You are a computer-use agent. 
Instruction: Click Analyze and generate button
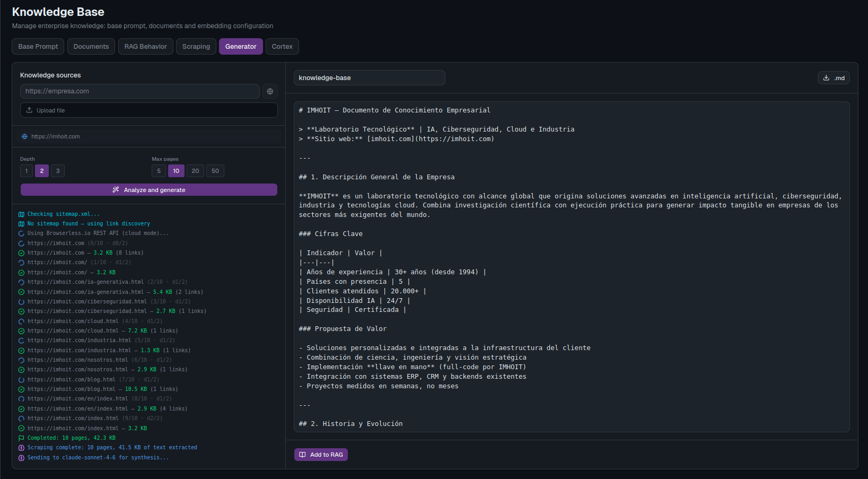click(149, 190)
